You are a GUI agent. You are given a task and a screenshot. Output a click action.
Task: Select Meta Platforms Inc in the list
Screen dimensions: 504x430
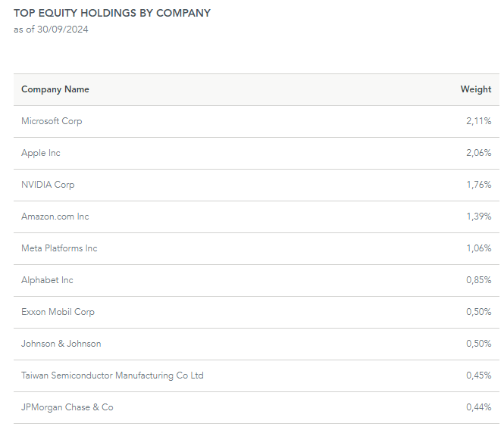pyautogui.click(x=59, y=248)
